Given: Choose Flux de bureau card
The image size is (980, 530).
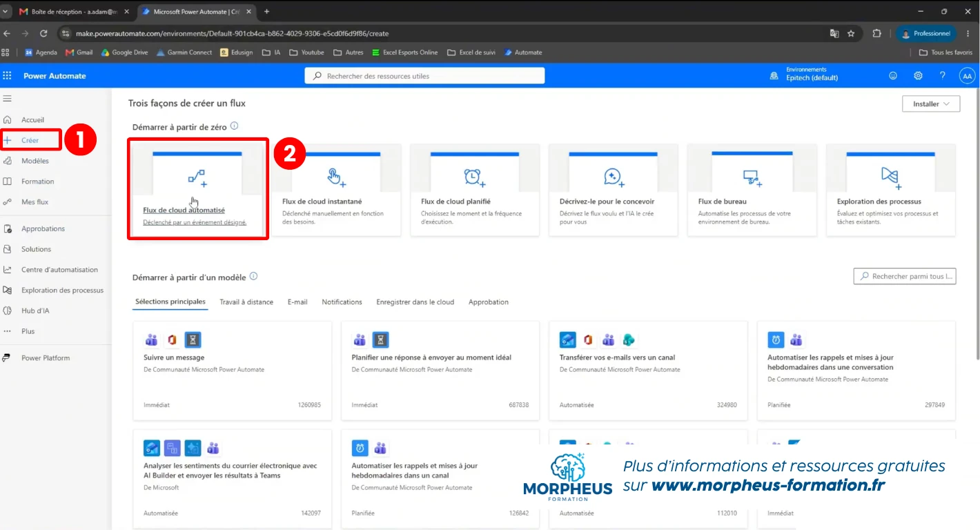Looking at the screenshot, I should 752,190.
